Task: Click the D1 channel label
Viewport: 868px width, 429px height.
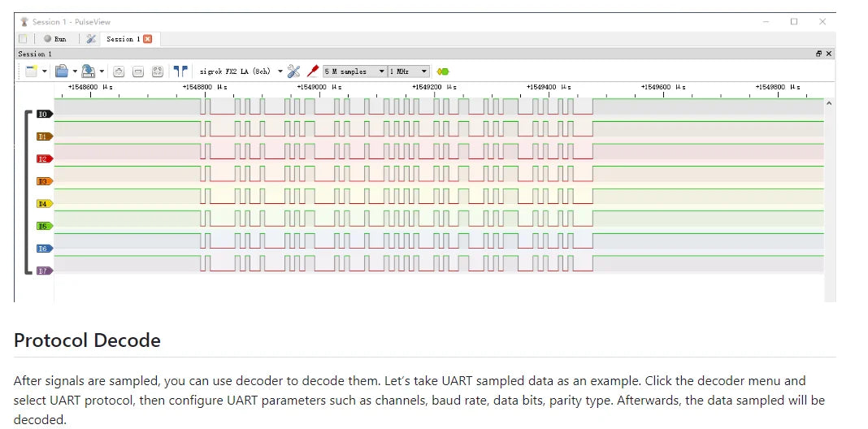Action: pyautogui.click(x=44, y=136)
